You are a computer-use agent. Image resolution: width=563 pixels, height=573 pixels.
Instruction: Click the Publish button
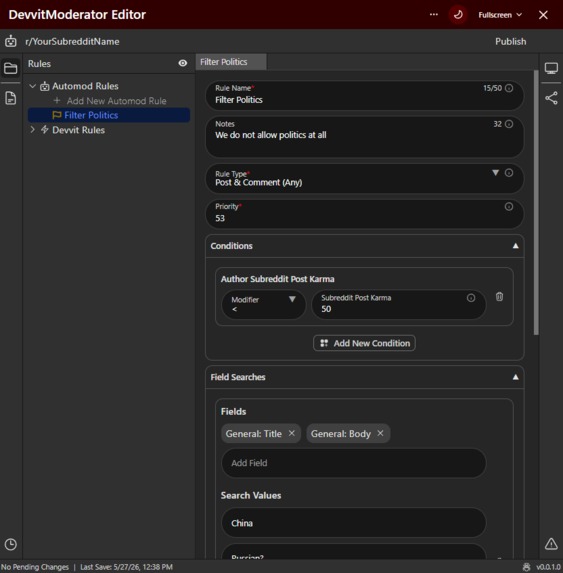(510, 41)
